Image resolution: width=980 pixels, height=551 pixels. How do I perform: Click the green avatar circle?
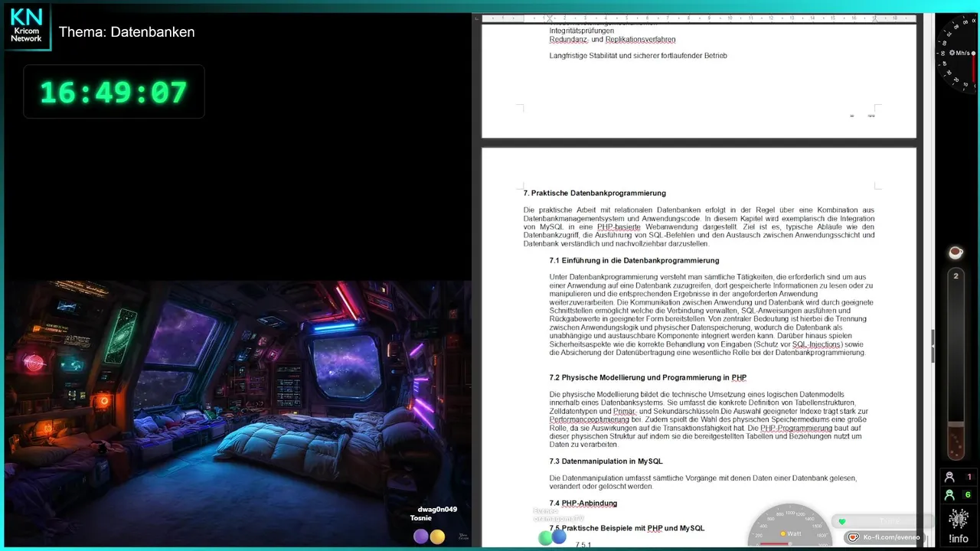(x=545, y=539)
